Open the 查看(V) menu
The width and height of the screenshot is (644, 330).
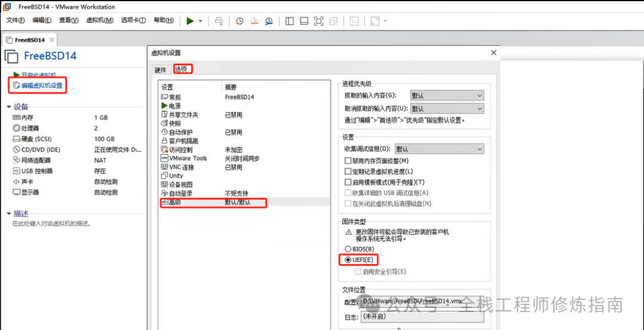coord(69,20)
